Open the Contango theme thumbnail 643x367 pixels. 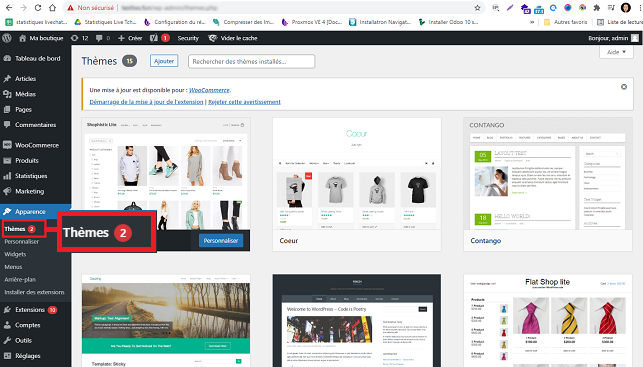(548, 174)
